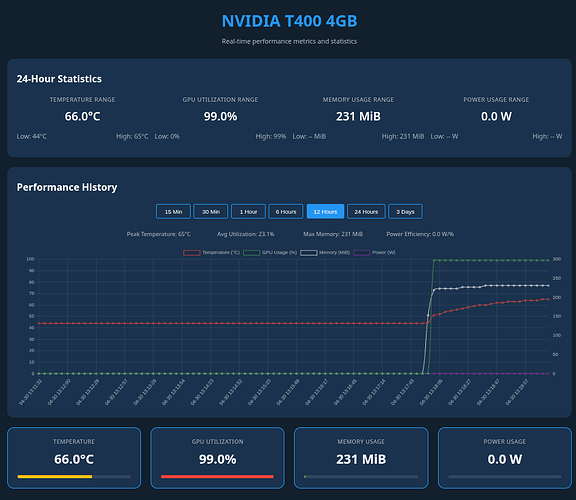Viewport: 576px width, 500px height.
Task: Click the 300 tick on the right axis
Action: point(557,259)
